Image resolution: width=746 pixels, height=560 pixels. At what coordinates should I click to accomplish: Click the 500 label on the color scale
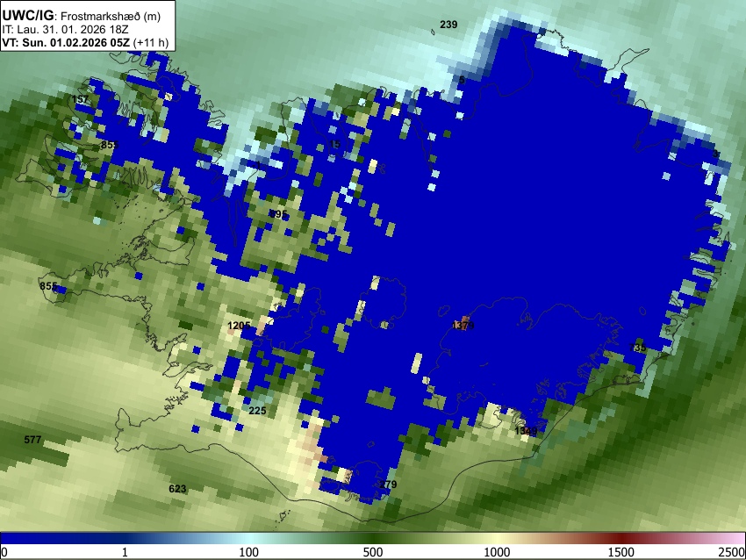point(373,552)
